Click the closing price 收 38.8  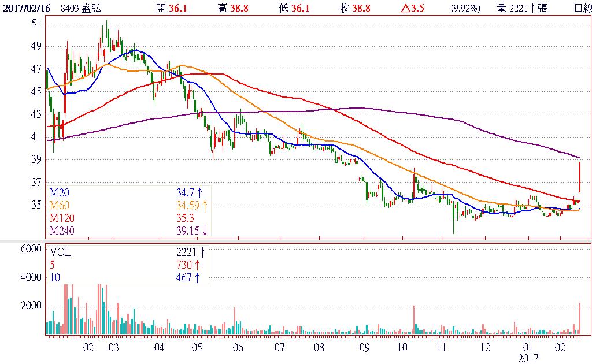354,9
